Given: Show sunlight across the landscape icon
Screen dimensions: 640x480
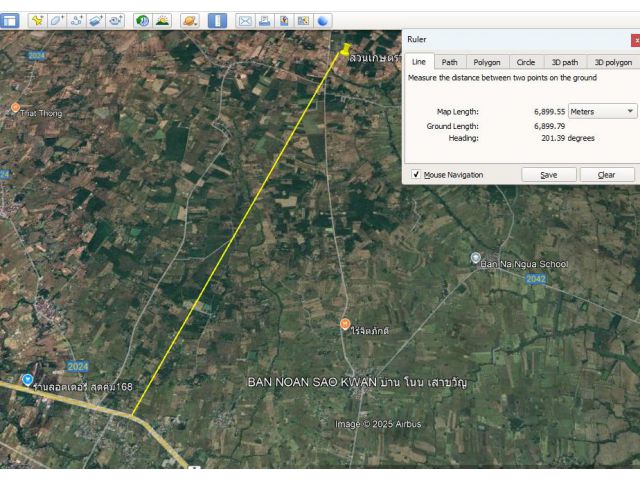Looking at the screenshot, I should pos(162,21).
